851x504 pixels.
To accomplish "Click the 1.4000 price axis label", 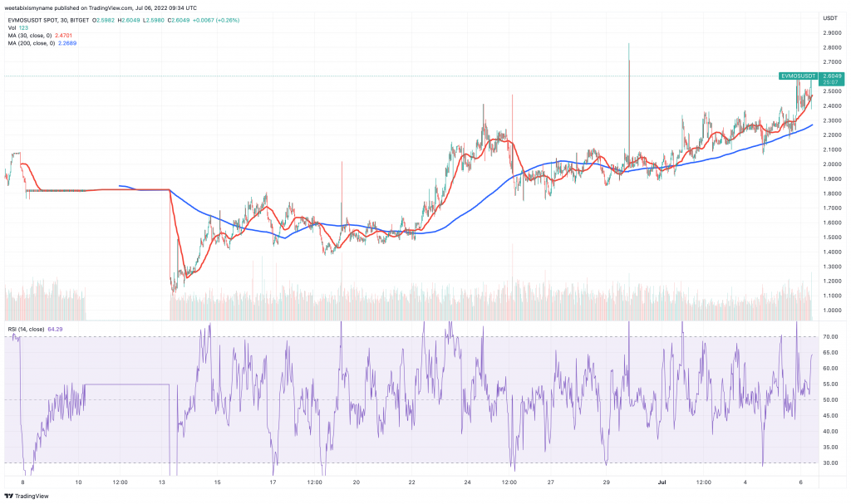I will tap(832, 252).
